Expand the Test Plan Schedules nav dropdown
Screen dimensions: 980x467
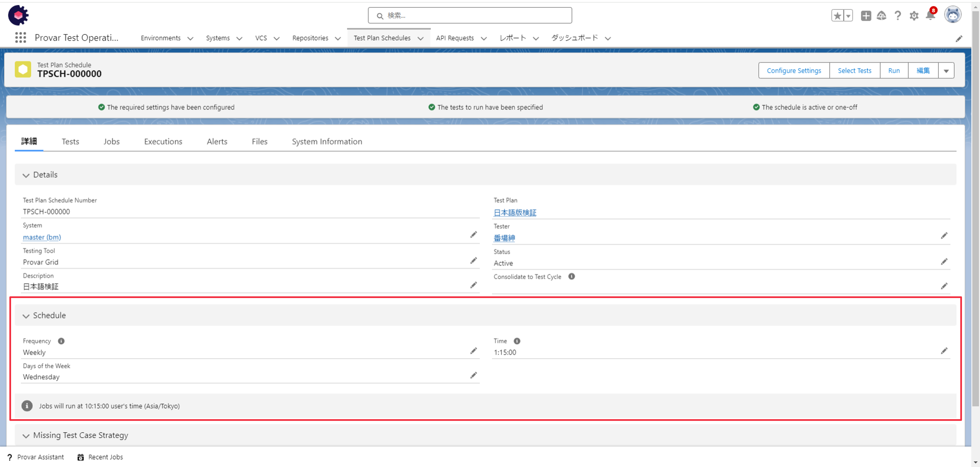[420, 38]
